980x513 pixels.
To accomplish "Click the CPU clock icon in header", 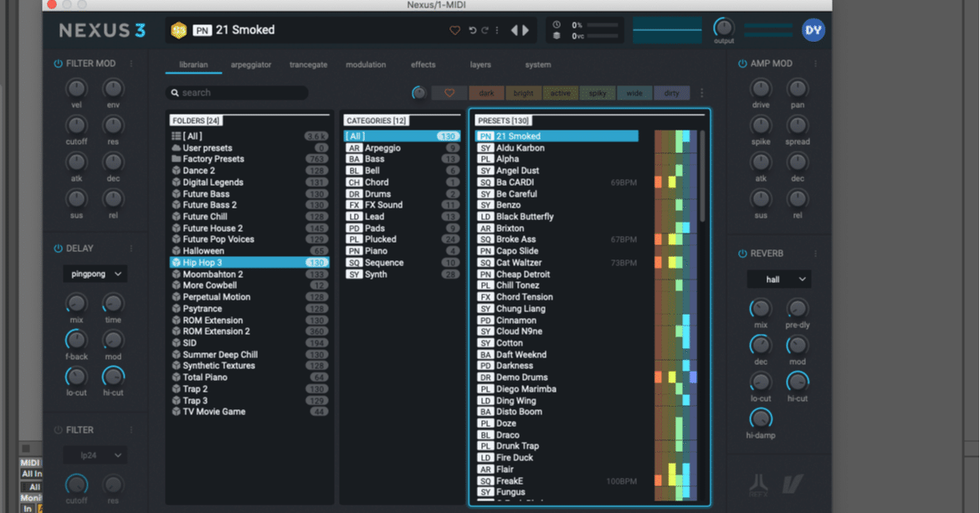I will 557,25.
